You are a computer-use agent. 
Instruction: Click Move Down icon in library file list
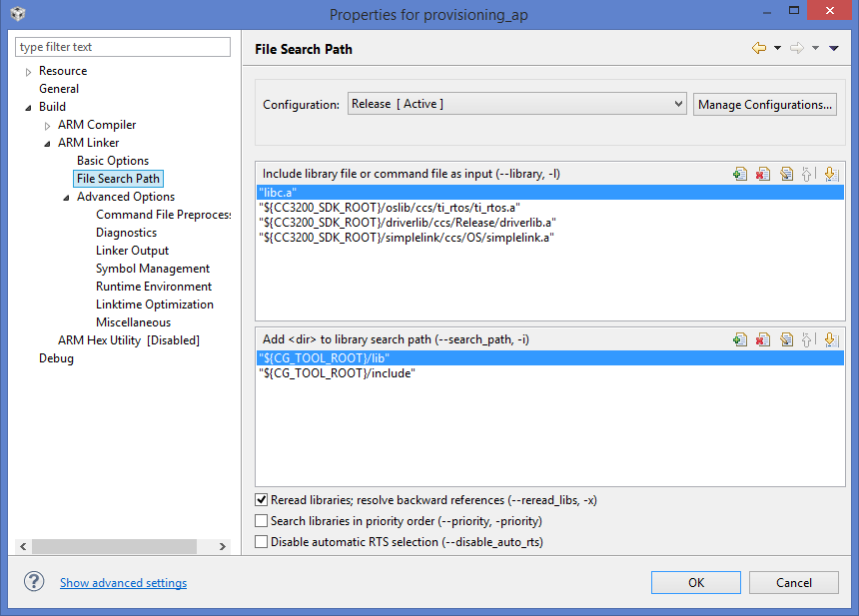point(830,174)
